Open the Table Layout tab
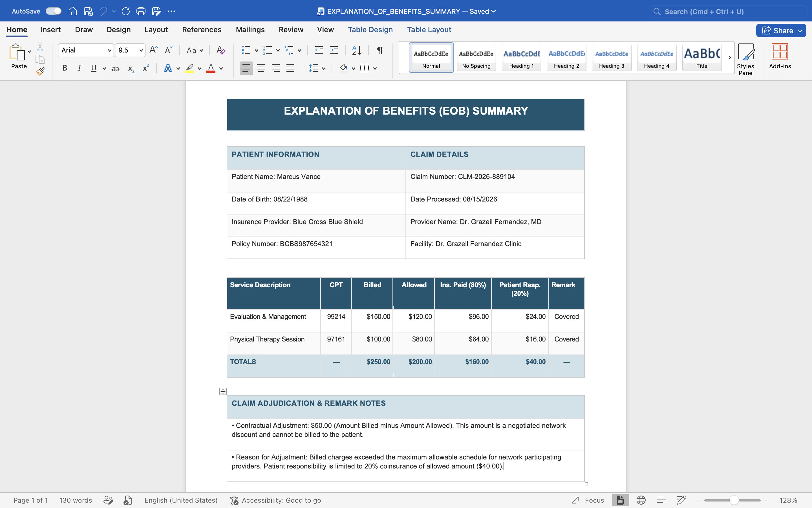Viewport: 812px width, 508px height. [429, 30]
